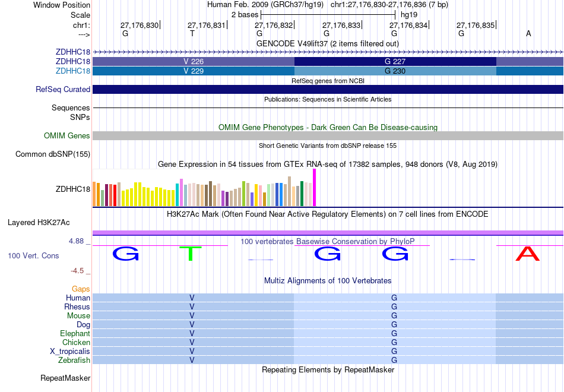Click the chr1: ruler label
The width and height of the screenshot is (564, 392).
click(81, 25)
